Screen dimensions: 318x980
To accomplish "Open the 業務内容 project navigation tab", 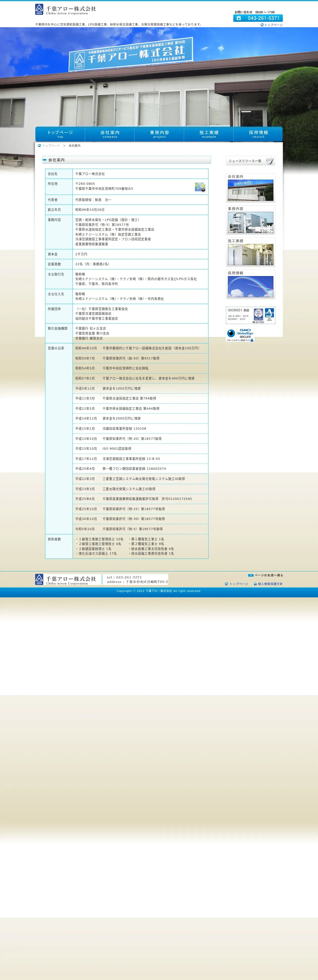I will tap(159, 134).
